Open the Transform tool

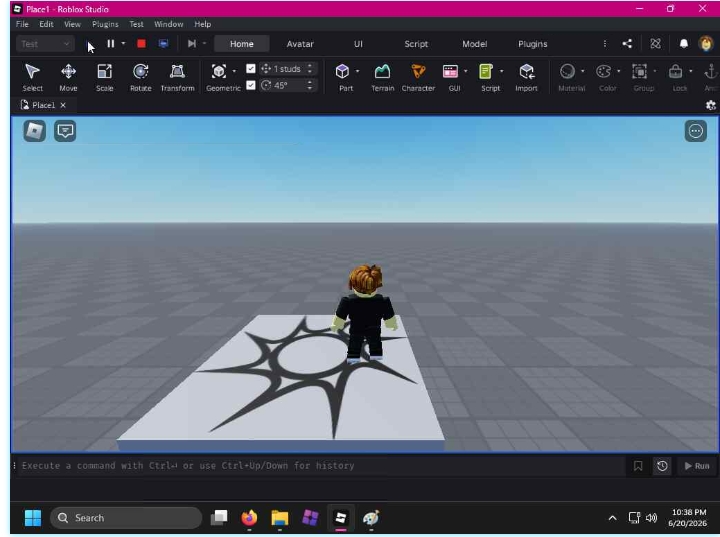(x=177, y=77)
